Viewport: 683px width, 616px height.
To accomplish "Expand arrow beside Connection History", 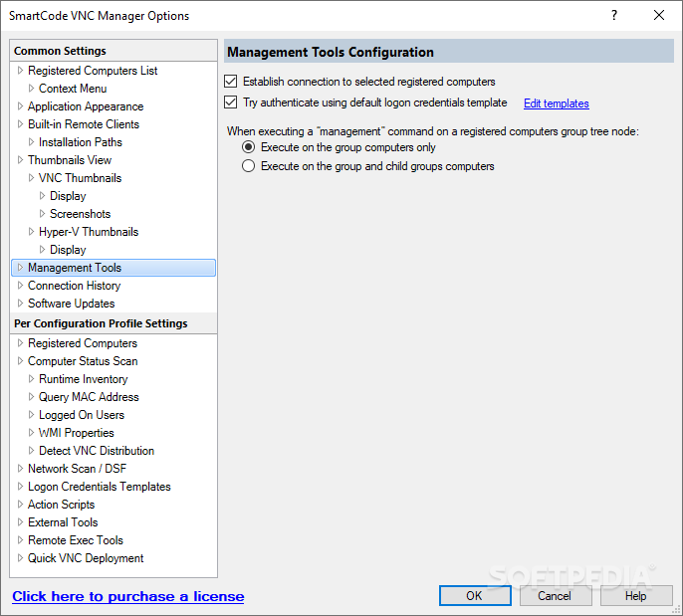I will tap(20, 286).
